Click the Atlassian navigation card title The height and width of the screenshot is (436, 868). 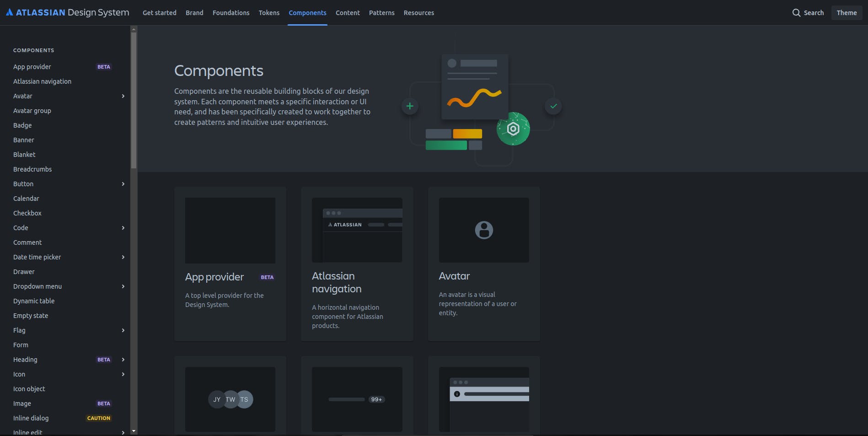[x=337, y=282]
